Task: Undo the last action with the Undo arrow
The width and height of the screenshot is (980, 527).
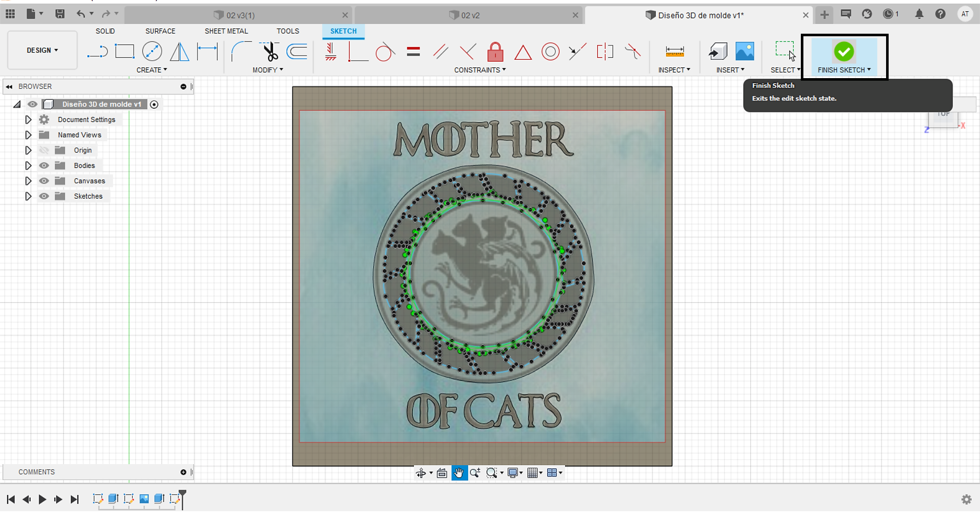Action: point(81,14)
